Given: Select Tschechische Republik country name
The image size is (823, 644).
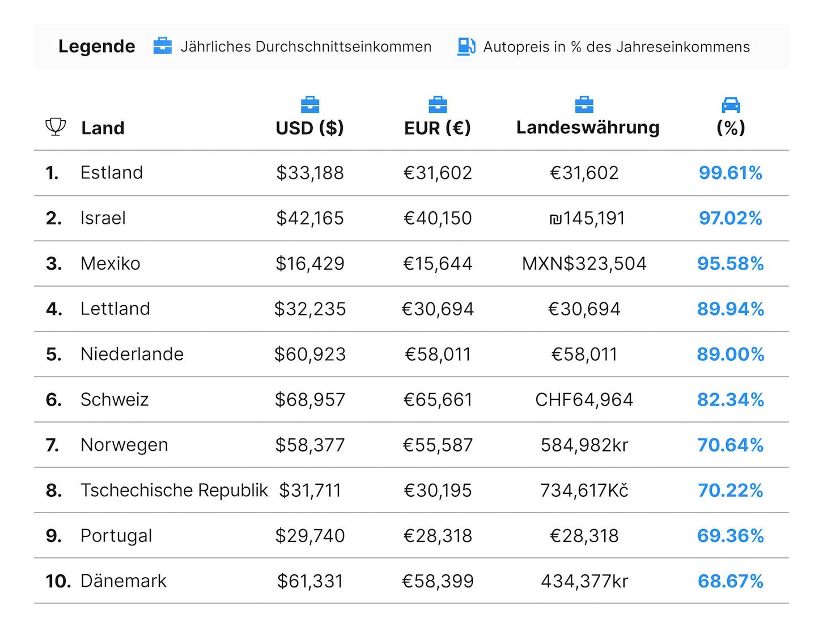Looking at the screenshot, I should tap(174, 490).
